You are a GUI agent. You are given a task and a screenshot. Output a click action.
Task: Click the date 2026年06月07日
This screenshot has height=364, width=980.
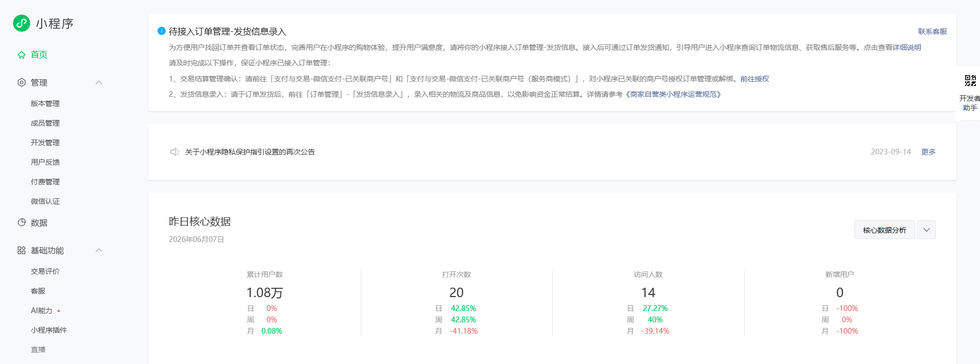click(197, 239)
